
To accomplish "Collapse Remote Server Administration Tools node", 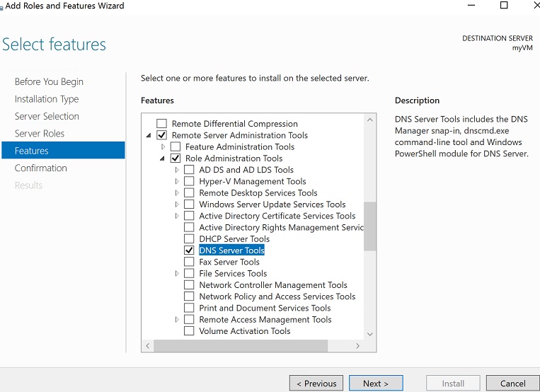I will 149,135.
